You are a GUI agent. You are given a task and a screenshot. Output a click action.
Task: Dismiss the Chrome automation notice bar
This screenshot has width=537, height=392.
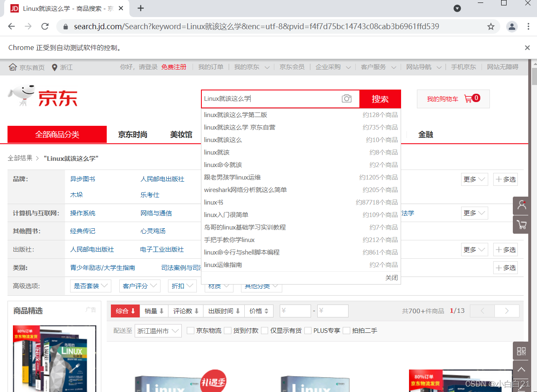point(527,48)
